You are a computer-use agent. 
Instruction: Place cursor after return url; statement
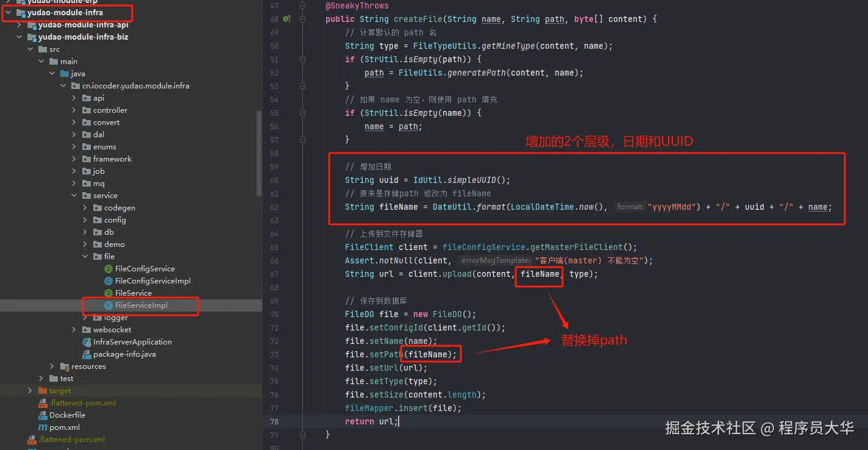(x=399, y=421)
